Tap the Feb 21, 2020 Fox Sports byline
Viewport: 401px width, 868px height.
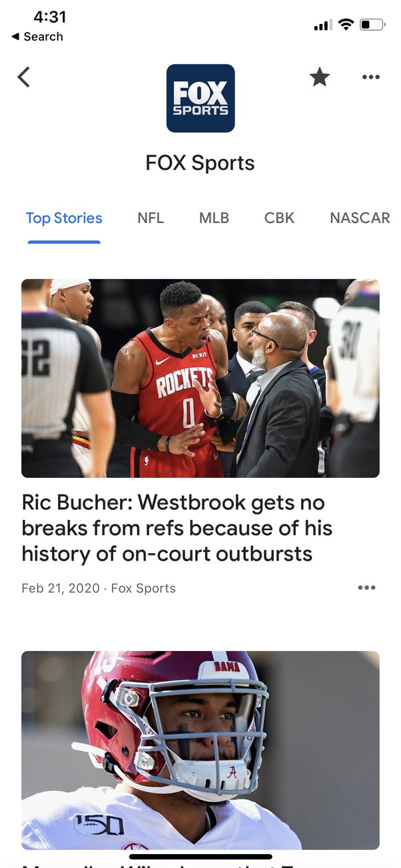click(x=99, y=588)
